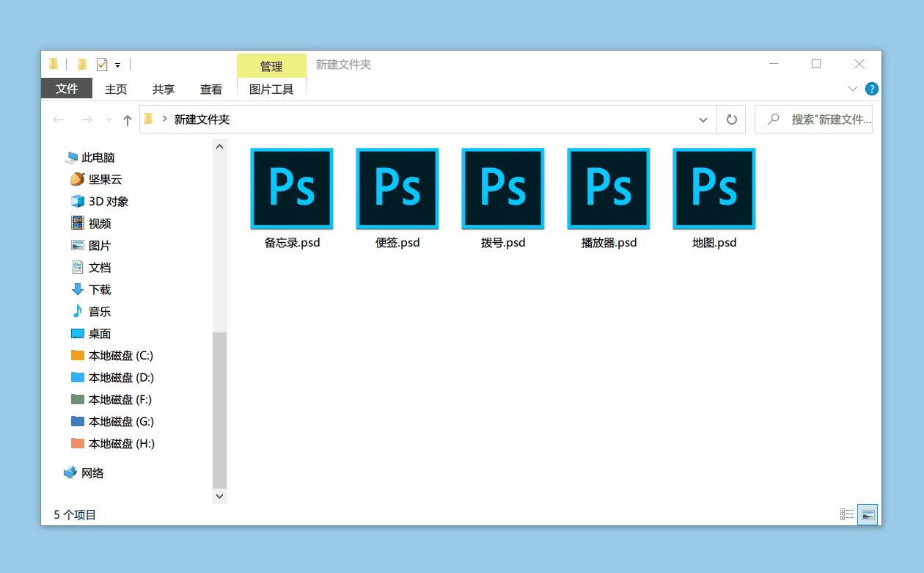This screenshot has height=573, width=924.
Task: Open the 下载 folder in sidebar
Action: point(91,290)
